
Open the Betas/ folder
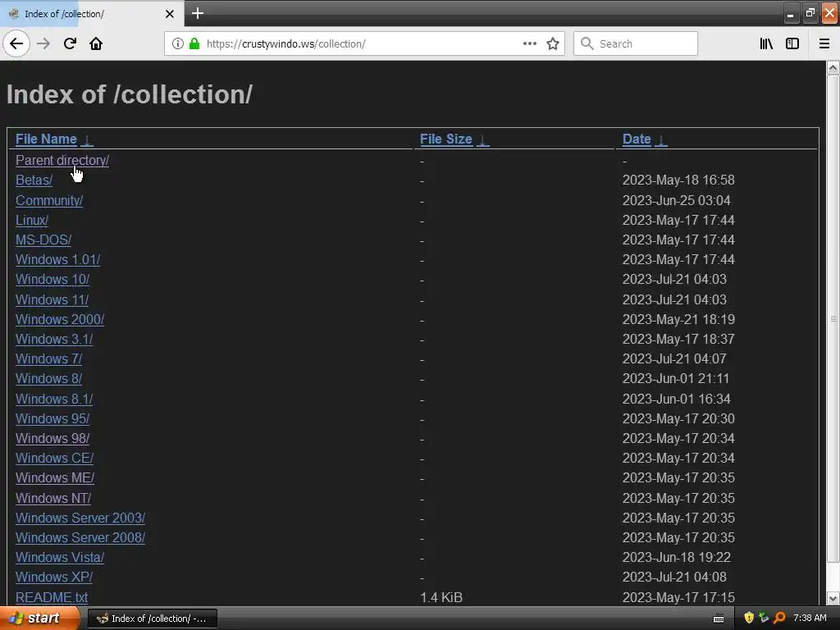34,180
